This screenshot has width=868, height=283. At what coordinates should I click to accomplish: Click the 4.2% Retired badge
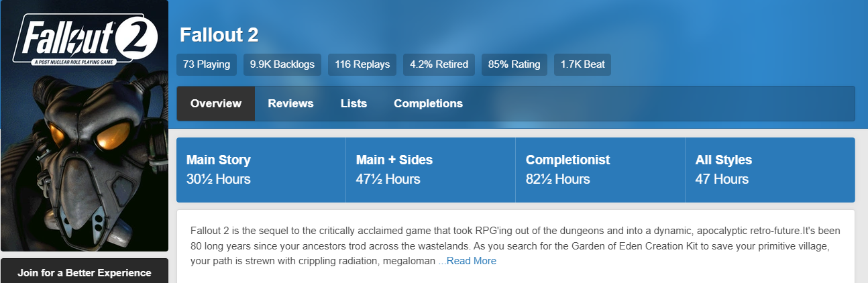click(439, 64)
